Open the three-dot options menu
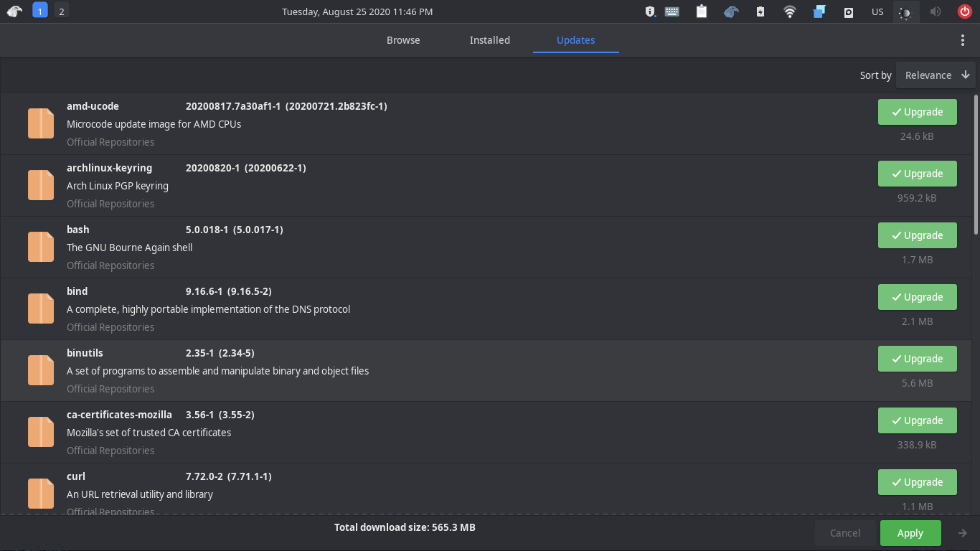Image resolution: width=980 pixels, height=551 pixels. pos(963,40)
